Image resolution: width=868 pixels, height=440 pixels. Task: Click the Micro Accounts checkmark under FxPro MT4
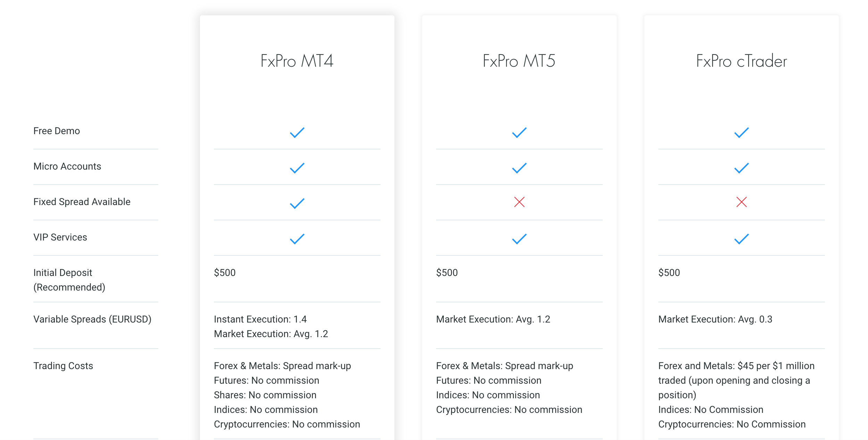pos(297,168)
